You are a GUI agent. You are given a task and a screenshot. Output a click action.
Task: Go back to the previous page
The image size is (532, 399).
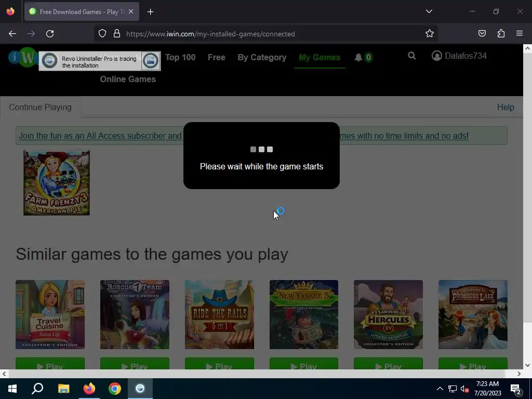point(12,34)
